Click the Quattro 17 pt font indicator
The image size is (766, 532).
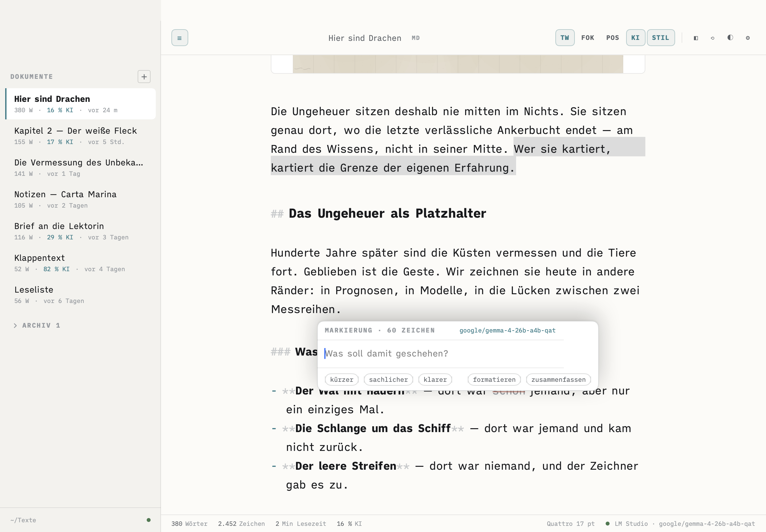click(571, 524)
